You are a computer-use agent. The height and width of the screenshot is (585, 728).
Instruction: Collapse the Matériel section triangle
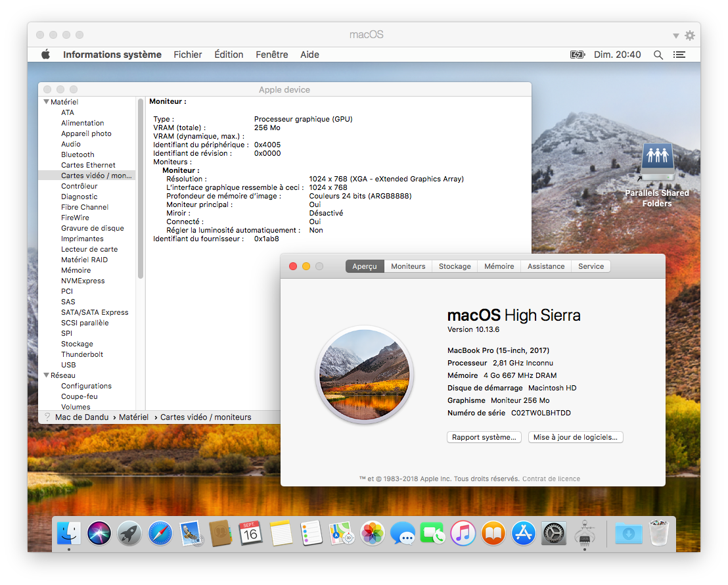(47, 102)
